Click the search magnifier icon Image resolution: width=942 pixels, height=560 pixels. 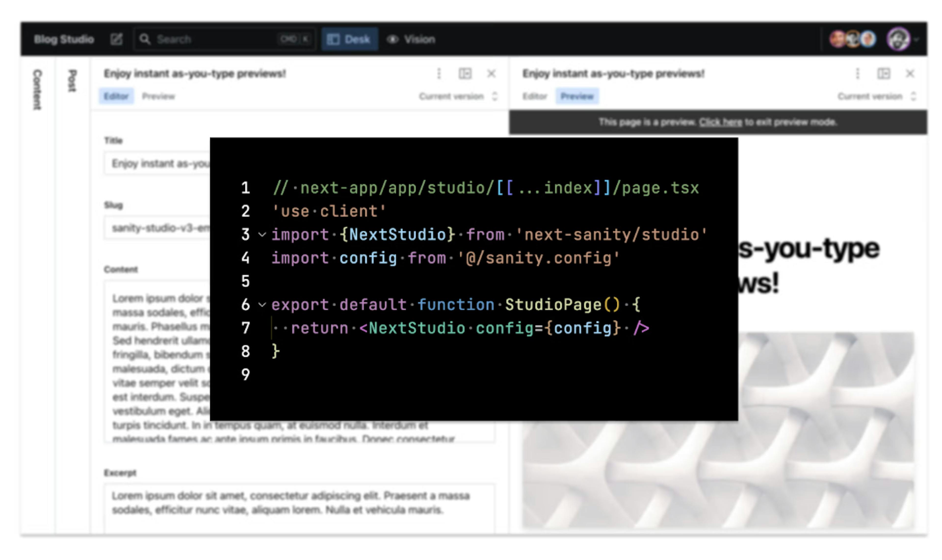(144, 39)
